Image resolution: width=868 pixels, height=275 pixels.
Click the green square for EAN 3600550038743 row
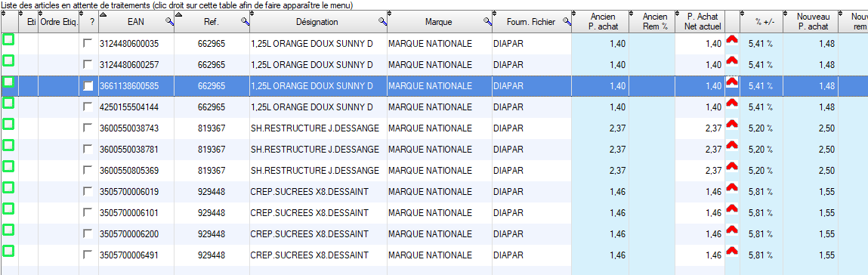point(8,125)
